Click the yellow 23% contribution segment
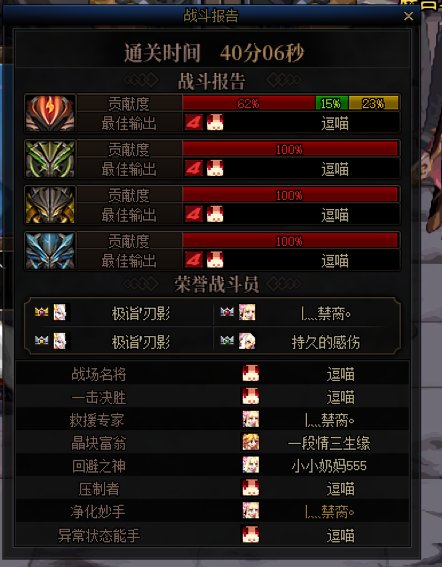Viewport: 442px width, 567px height. click(x=374, y=103)
